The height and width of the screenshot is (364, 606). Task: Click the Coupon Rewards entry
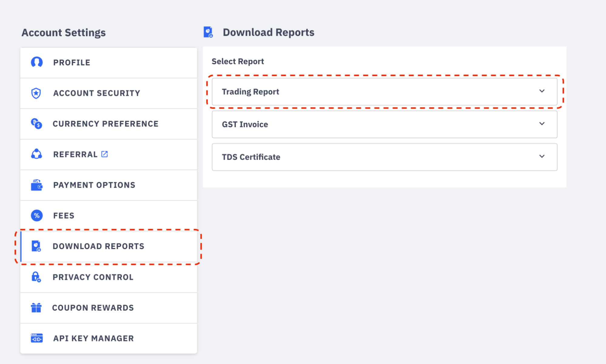[x=93, y=308]
